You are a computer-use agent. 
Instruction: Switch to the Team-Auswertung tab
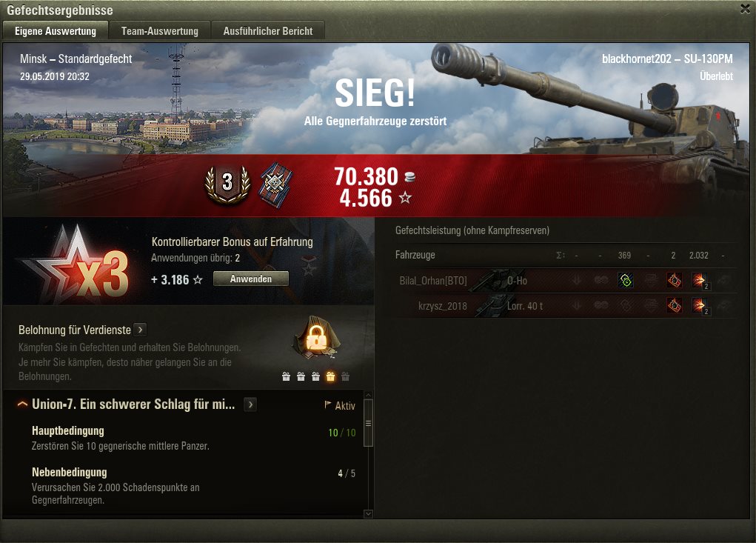160,31
